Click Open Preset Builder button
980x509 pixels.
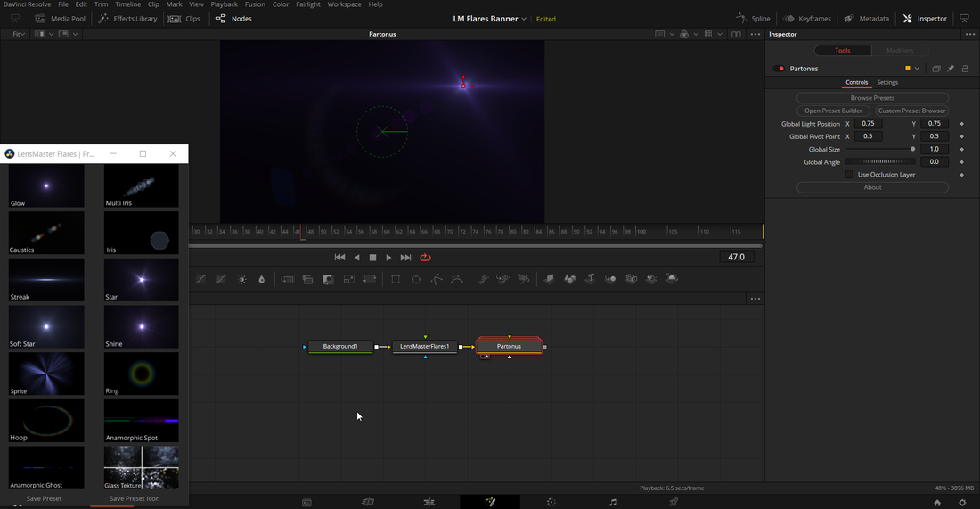pos(833,111)
